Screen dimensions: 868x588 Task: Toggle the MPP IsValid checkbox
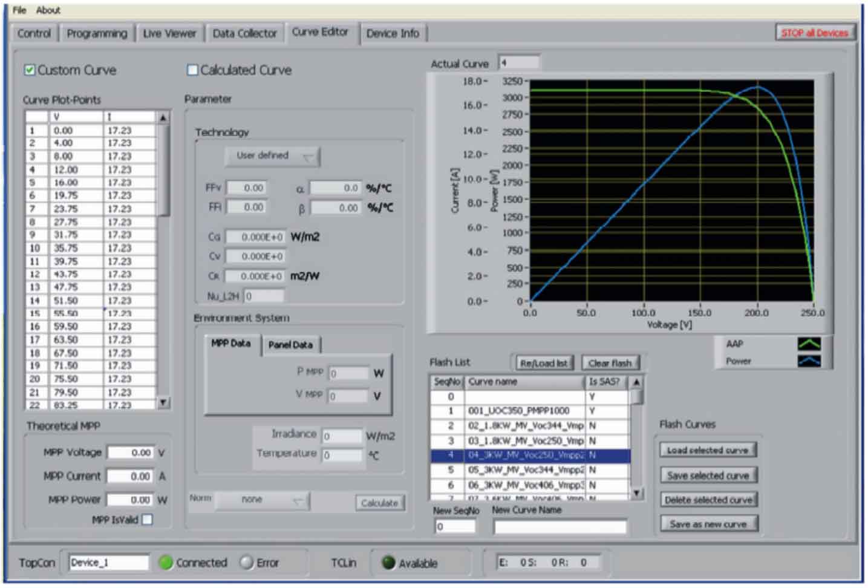pyautogui.click(x=147, y=520)
